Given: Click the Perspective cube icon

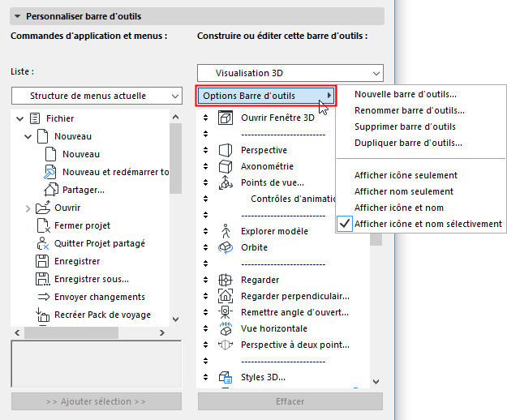Looking at the screenshot, I should pos(226,151).
